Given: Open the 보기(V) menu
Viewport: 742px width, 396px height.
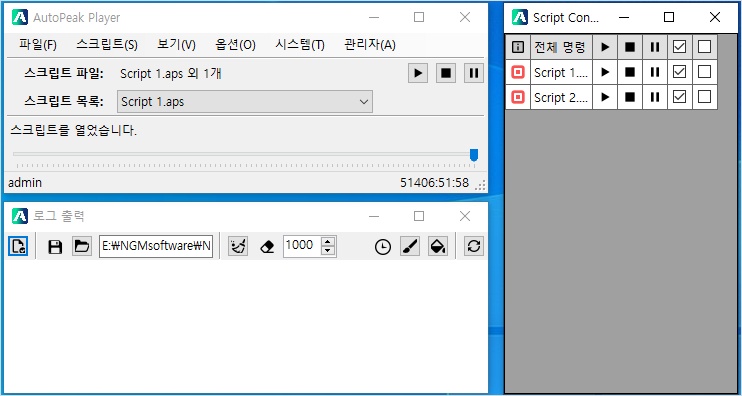Looking at the screenshot, I should 176,45.
